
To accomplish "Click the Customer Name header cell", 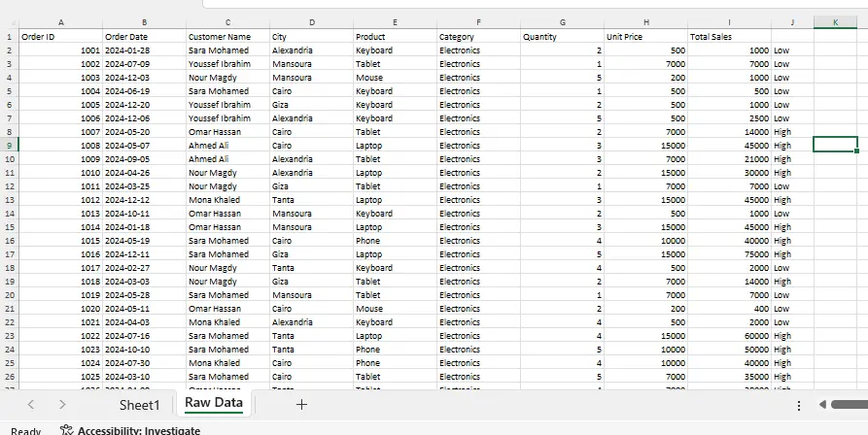I will click(x=228, y=37).
